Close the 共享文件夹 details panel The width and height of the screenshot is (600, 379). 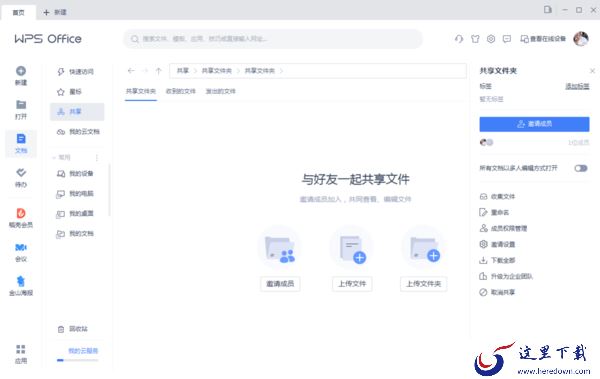592,71
